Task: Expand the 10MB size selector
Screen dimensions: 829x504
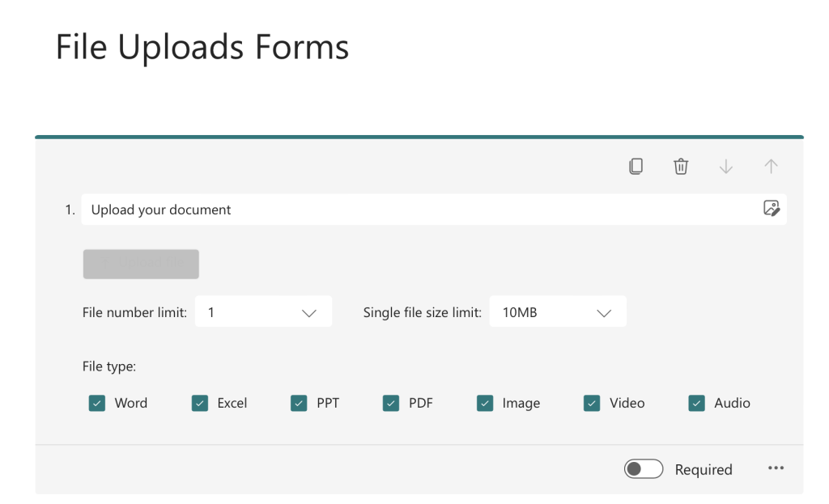Action: click(x=606, y=311)
